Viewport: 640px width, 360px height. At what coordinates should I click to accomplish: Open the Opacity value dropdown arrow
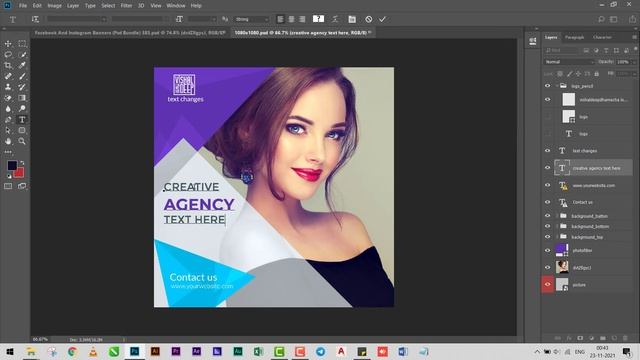633,62
